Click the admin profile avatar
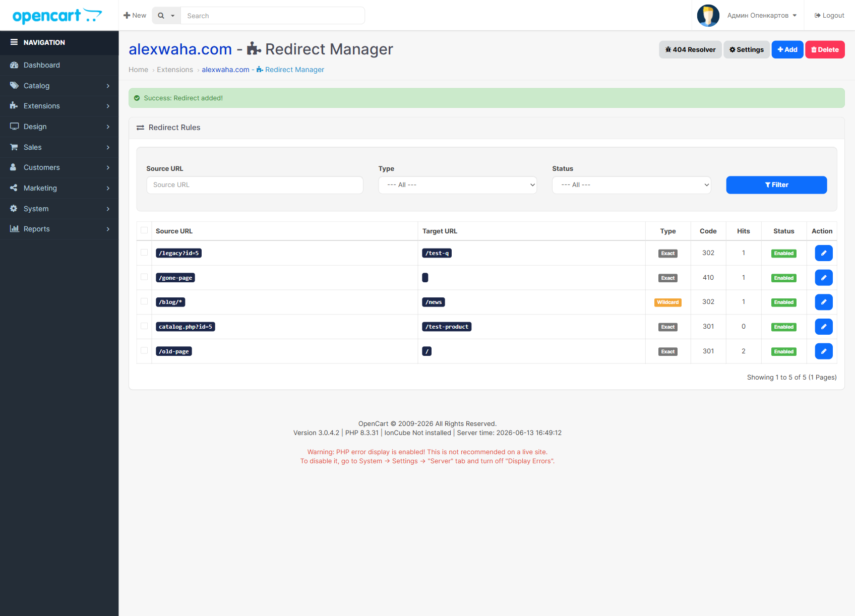The height and width of the screenshot is (616, 855). [708, 16]
